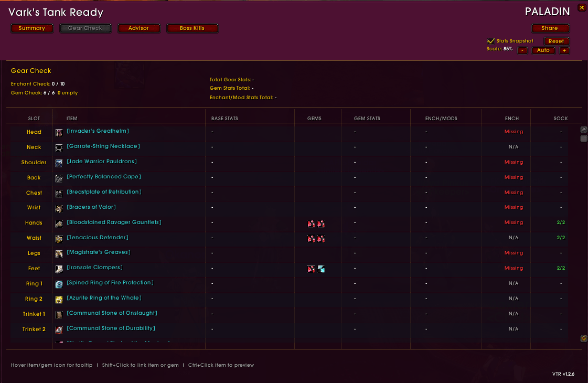Image resolution: width=588 pixels, height=383 pixels.
Task: Click the Tenacious Defender item icon
Action: 59,239
